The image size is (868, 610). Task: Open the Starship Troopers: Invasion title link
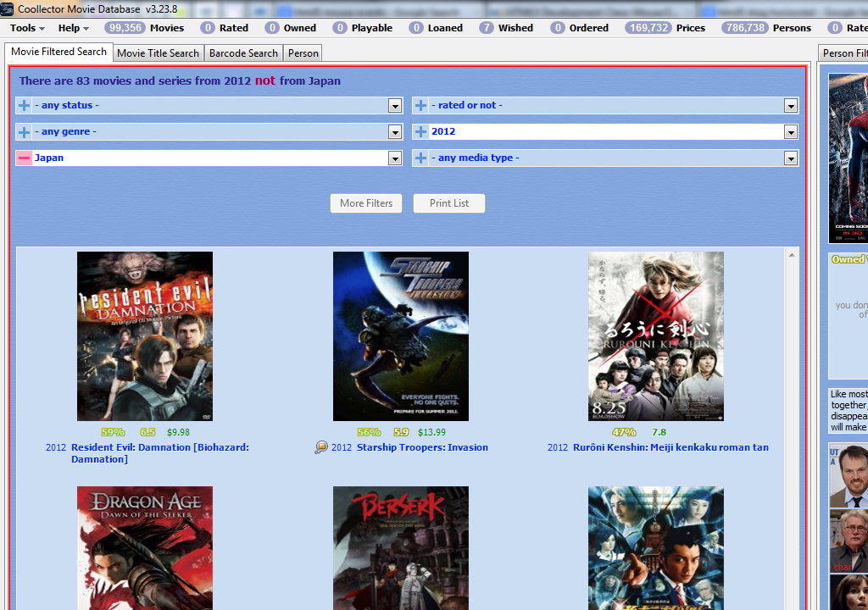[422, 447]
